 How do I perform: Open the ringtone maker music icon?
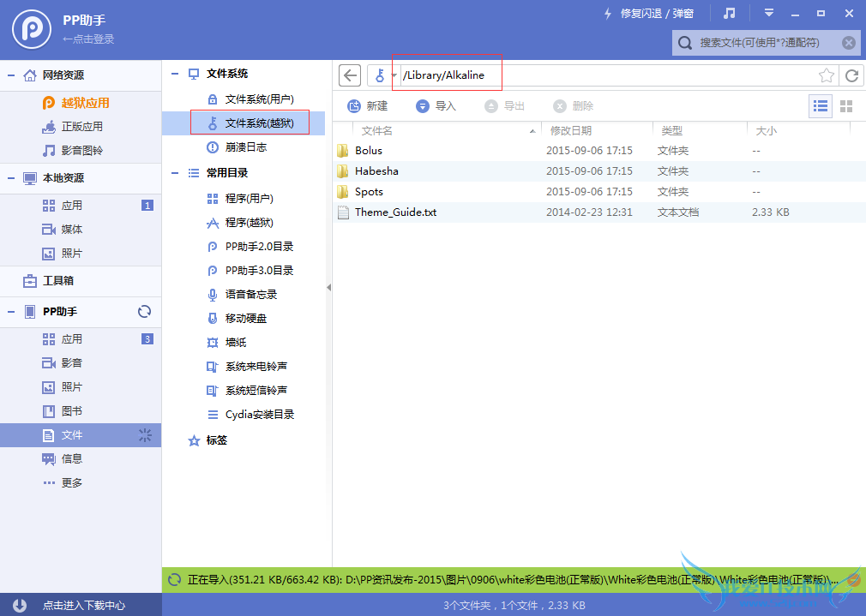(727, 13)
